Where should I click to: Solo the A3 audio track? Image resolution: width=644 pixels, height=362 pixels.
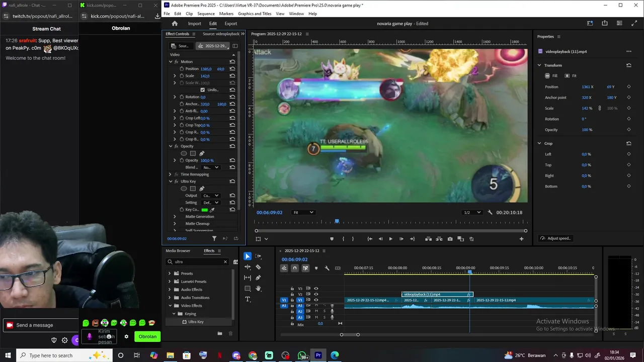pos(324,317)
